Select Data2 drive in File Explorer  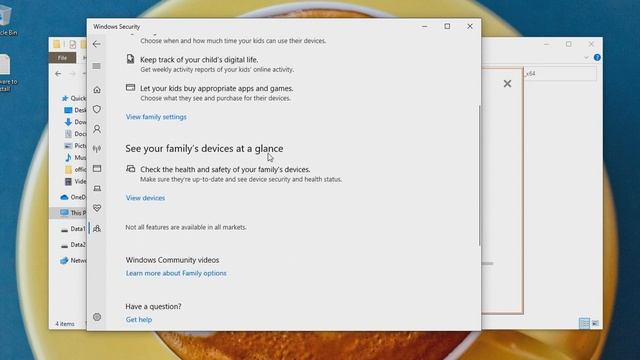point(73,245)
